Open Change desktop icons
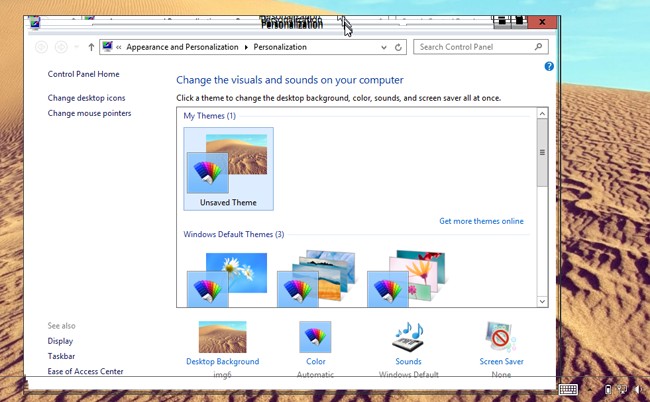 pos(86,98)
